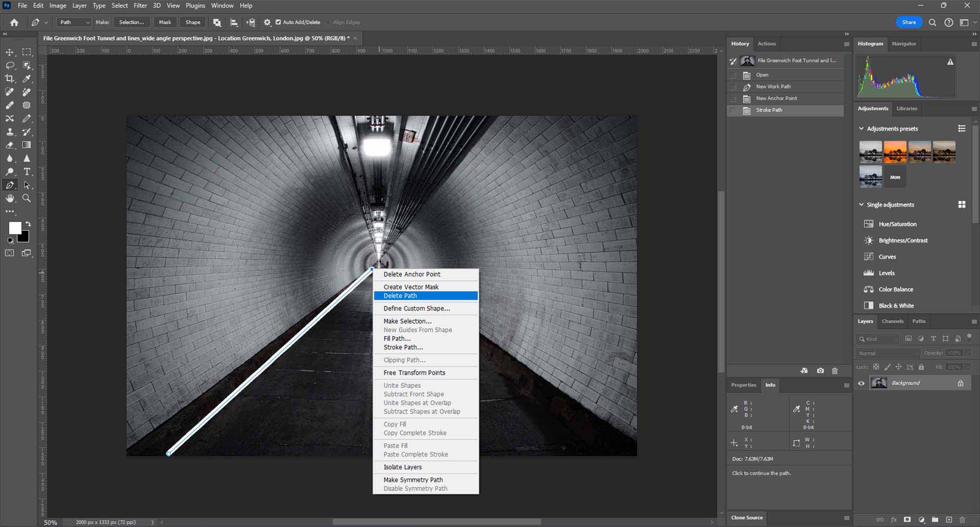
Task: Toggle Quick Mask mode icon
Action: [x=9, y=253]
